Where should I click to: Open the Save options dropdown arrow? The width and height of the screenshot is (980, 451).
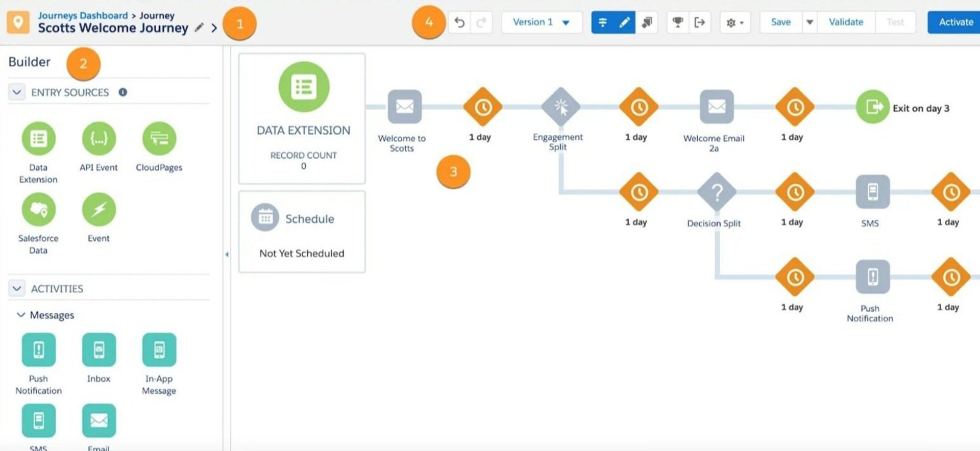point(810,22)
